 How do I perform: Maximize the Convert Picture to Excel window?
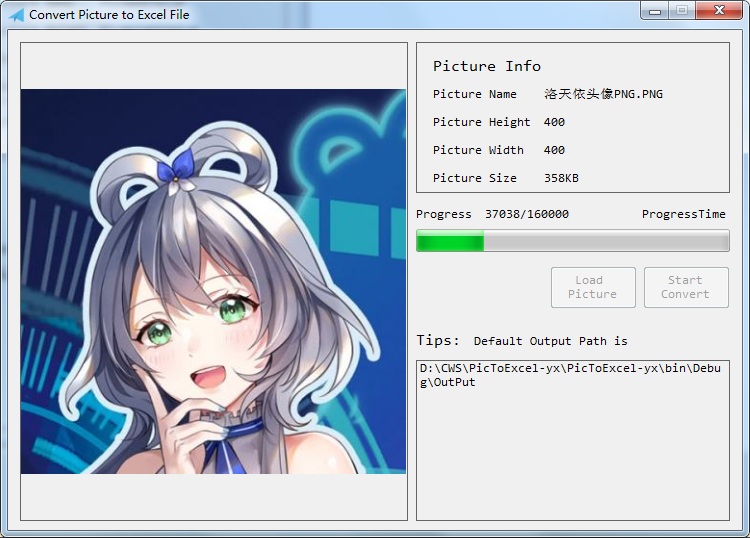(x=682, y=11)
